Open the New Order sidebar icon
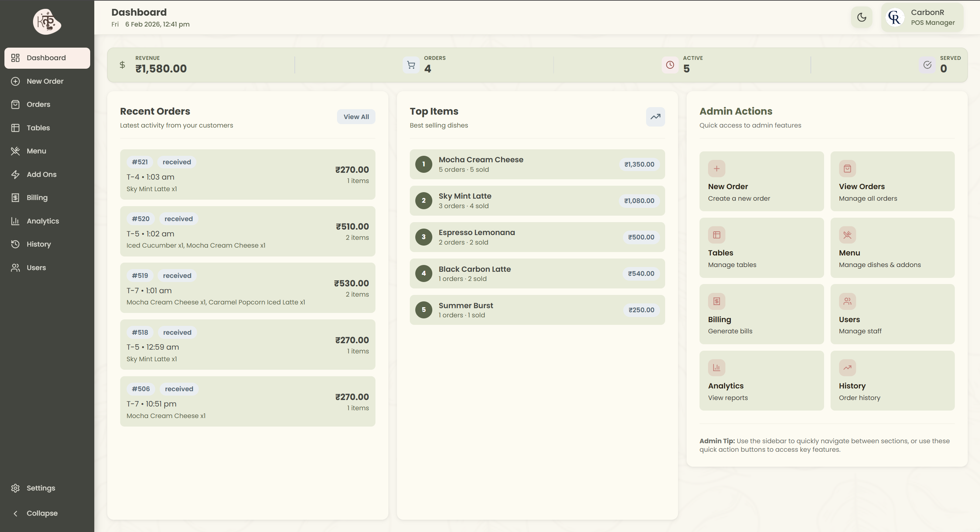This screenshot has height=532, width=980. click(x=15, y=81)
